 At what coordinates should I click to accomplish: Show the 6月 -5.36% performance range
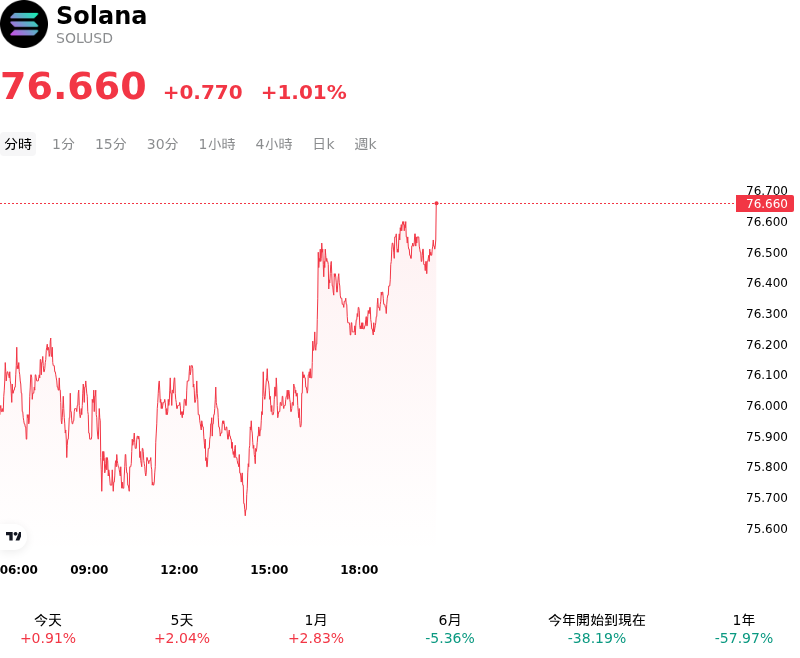click(x=449, y=629)
